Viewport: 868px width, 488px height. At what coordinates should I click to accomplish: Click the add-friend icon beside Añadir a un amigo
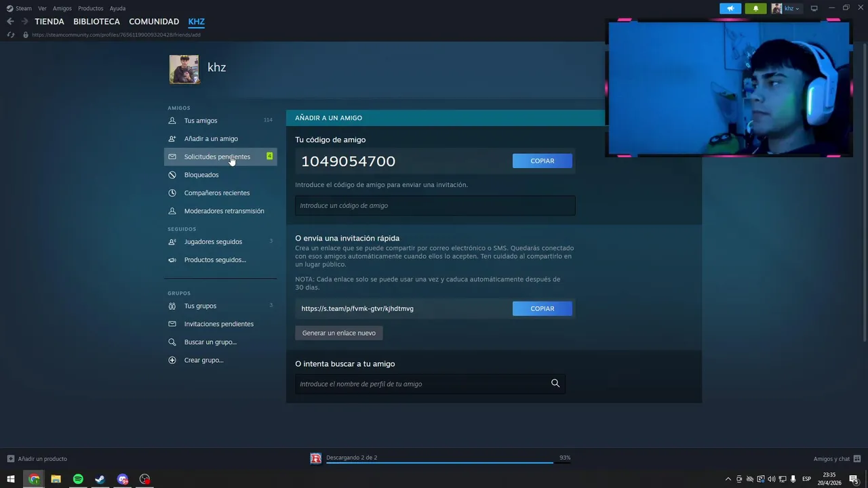coord(172,139)
